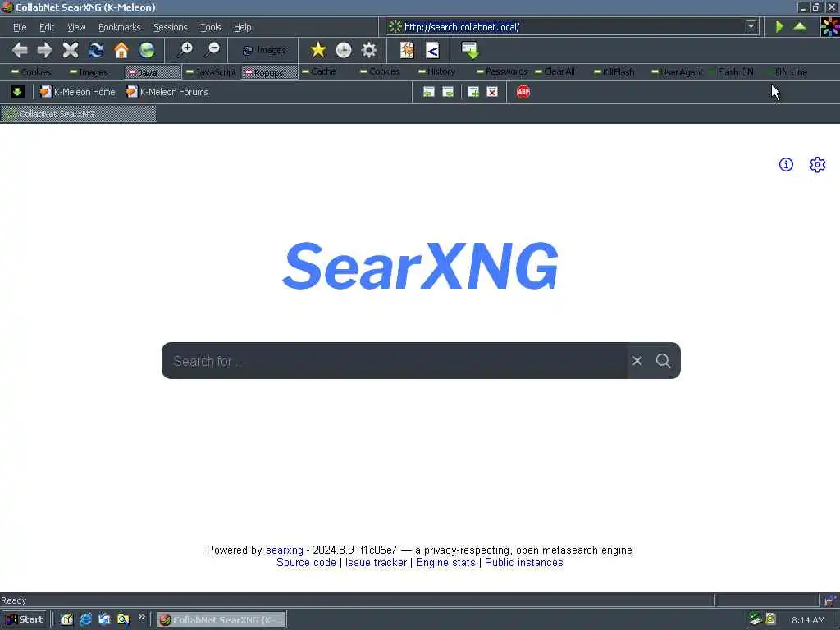Zoom out with the magnifier minus icon

[212, 50]
